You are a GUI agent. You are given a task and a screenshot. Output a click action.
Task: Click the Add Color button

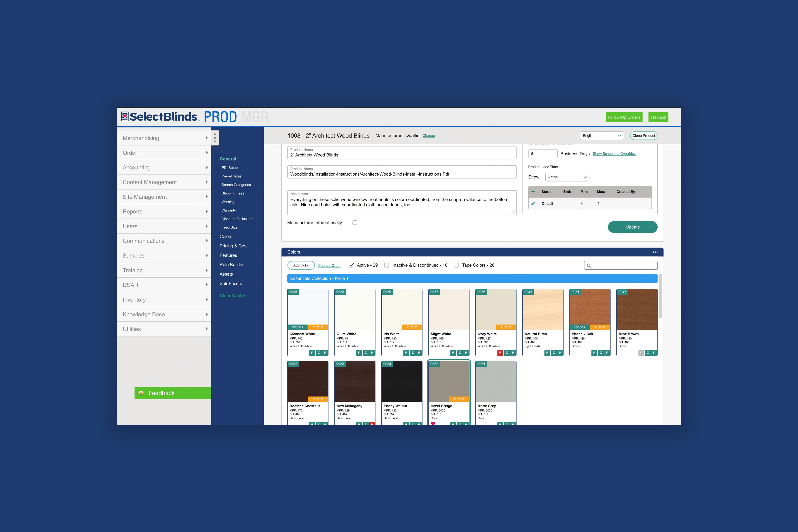coord(301,265)
